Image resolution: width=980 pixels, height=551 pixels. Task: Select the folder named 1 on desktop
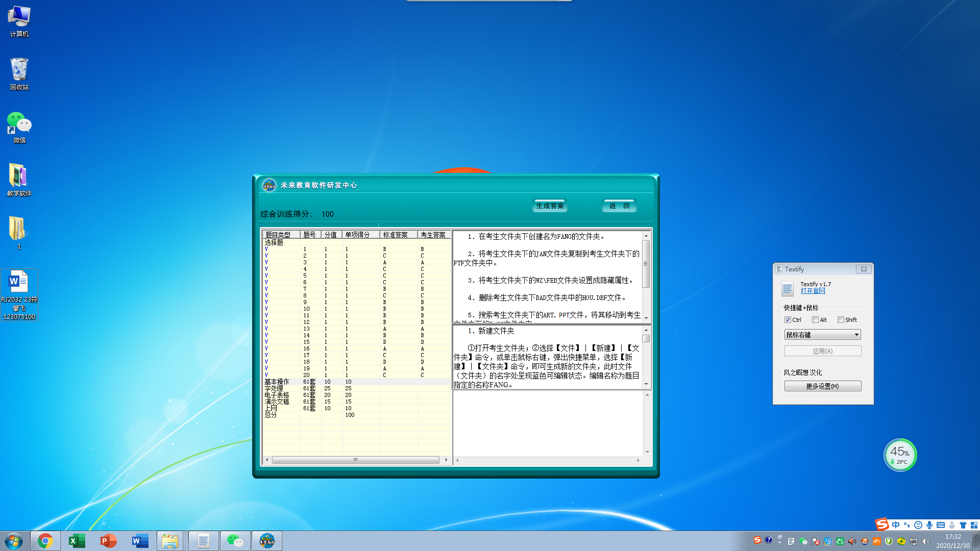click(x=18, y=233)
